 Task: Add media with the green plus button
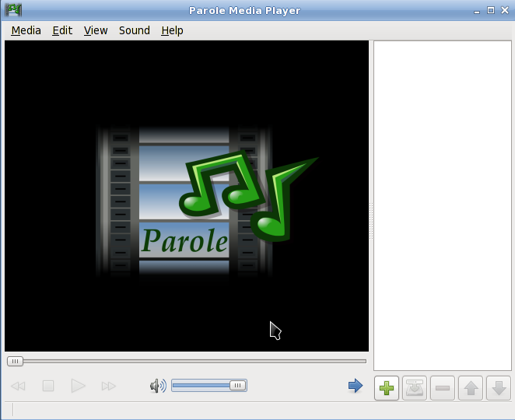coord(387,388)
